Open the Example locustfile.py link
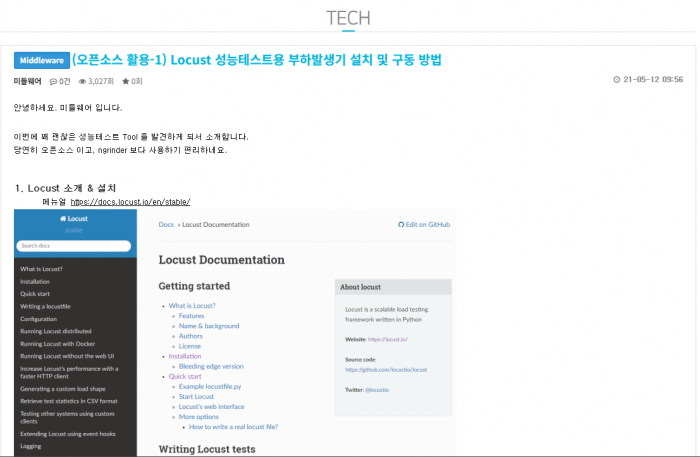Image resolution: width=700 pixels, height=457 pixels. click(x=210, y=386)
